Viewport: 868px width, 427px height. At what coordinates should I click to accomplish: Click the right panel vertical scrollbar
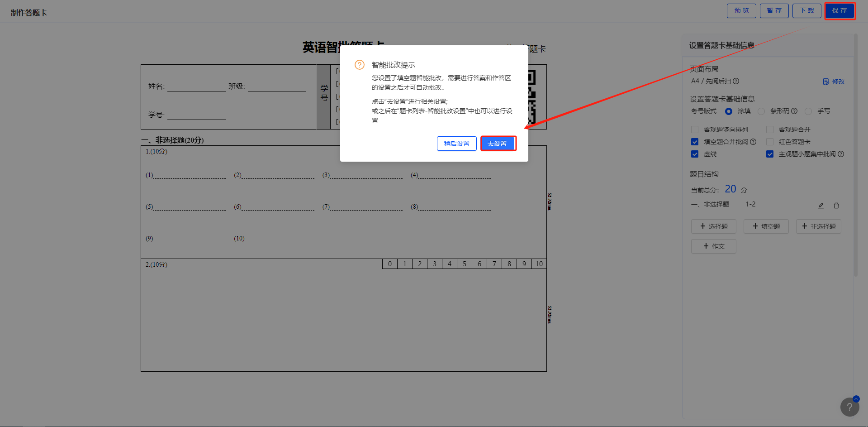click(x=855, y=155)
